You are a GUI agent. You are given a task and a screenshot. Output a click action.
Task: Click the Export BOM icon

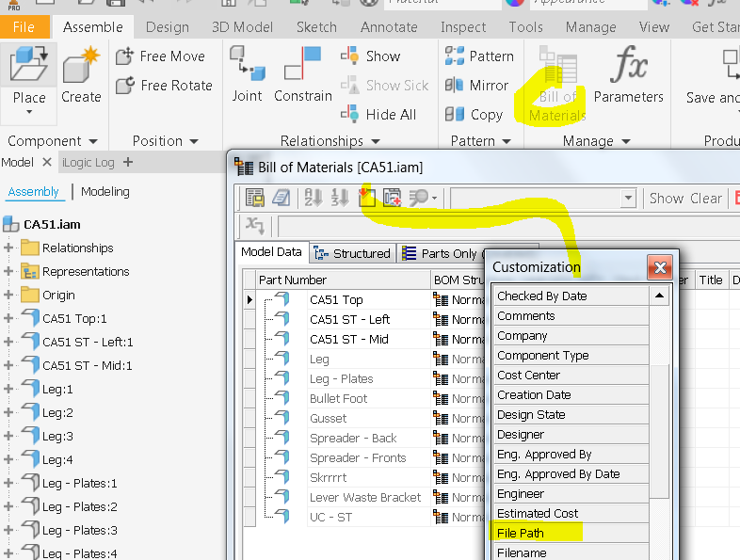255,198
